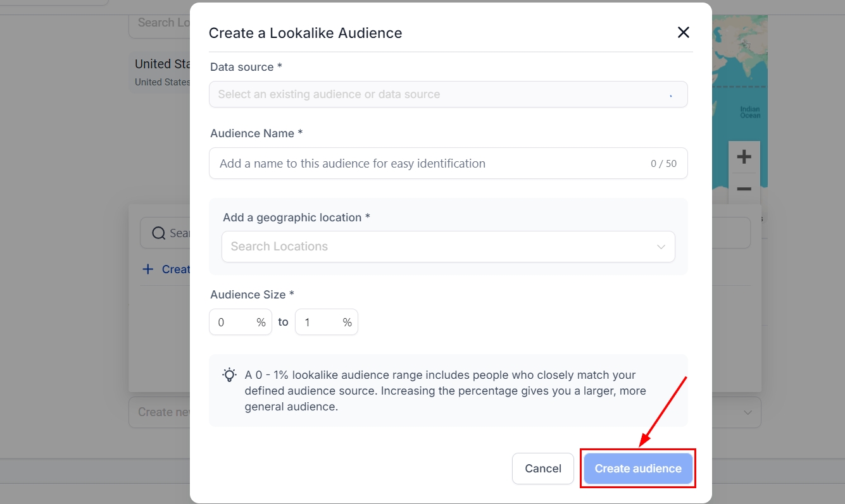
Task: Expand the bottom Create new dropdown arrow
Action: [748, 412]
